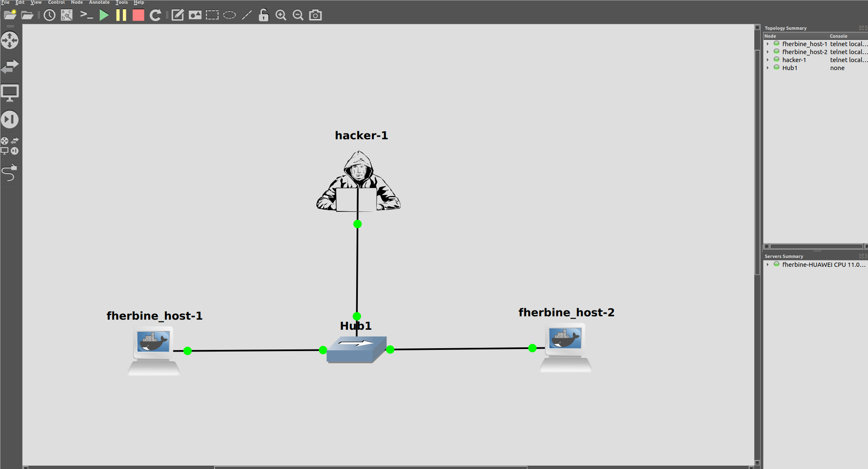Toggle the lock items padlock icon

pyautogui.click(x=263, y=16)
